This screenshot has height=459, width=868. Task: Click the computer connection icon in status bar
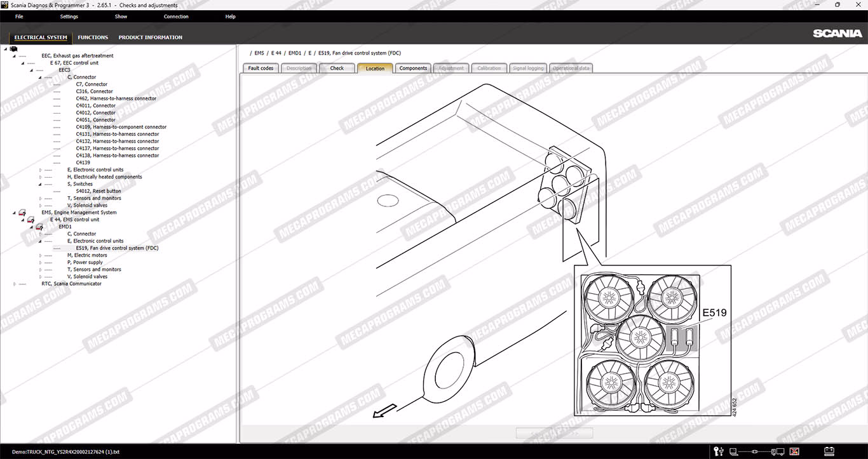[733, 452]
